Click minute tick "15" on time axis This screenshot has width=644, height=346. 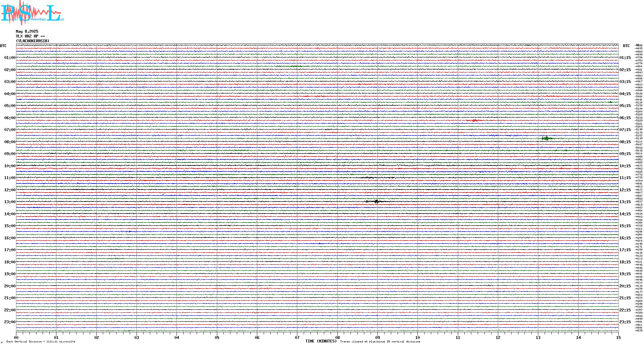coord(618,337)
